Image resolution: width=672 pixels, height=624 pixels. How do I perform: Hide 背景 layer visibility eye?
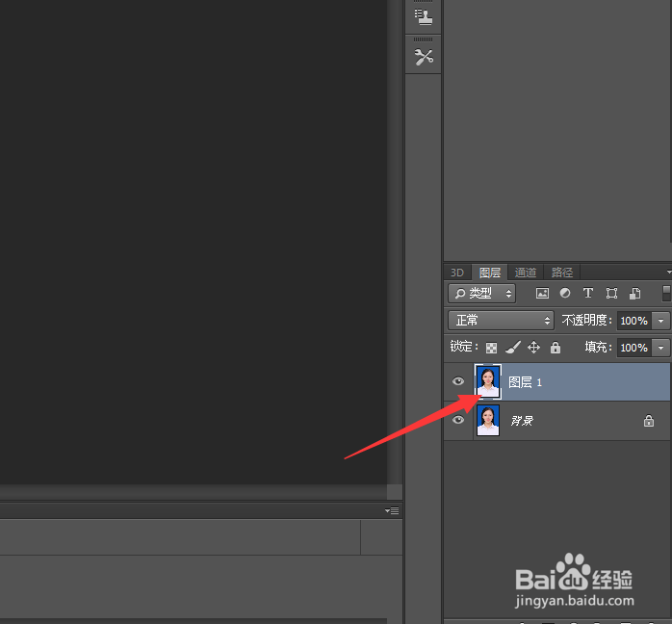(458, 420)
